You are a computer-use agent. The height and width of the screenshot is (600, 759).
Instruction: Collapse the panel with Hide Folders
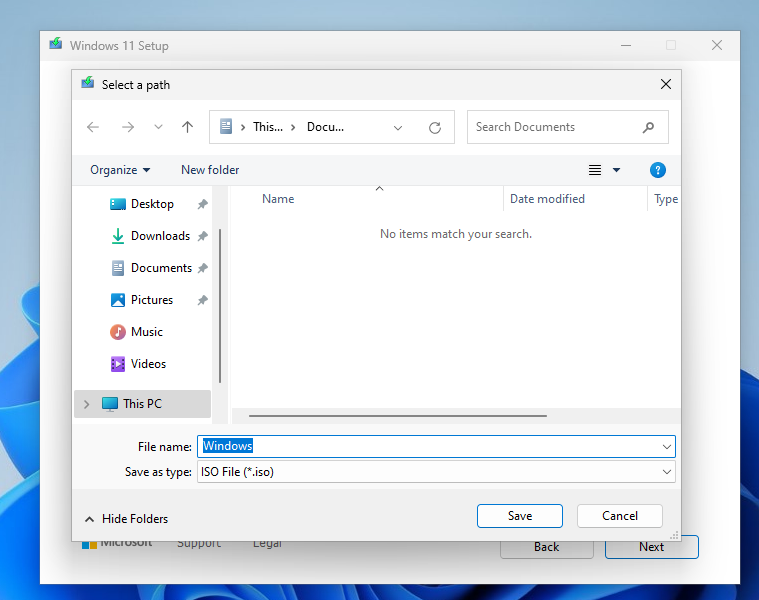[x=127, y=519]
